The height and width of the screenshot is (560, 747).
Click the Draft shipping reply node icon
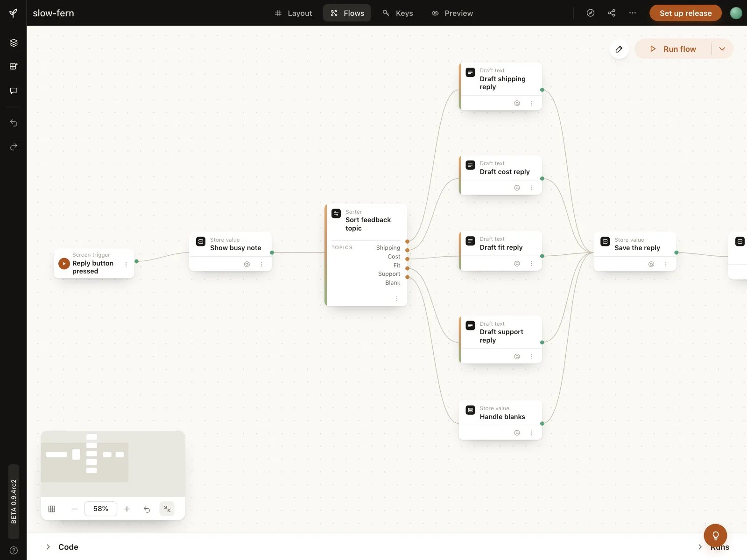471,72
